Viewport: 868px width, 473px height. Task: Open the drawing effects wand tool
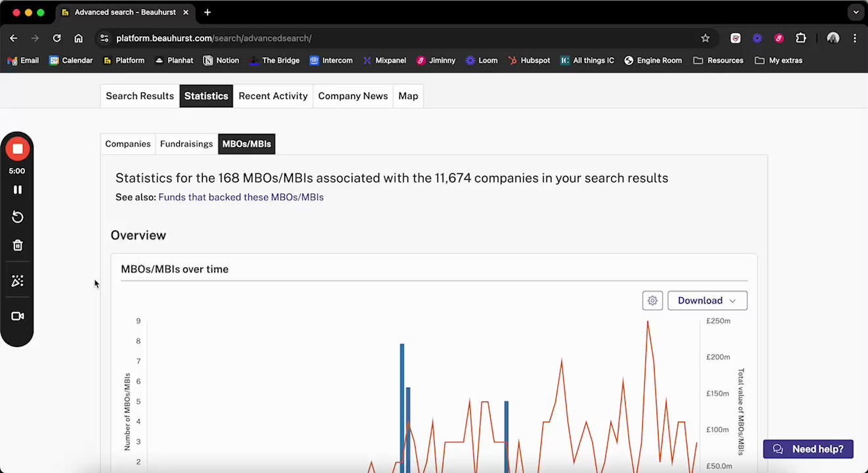[18, 281]
